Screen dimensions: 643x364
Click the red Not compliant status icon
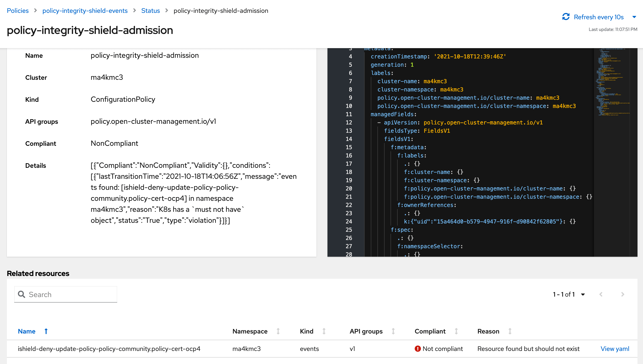[x=417, y=348]
